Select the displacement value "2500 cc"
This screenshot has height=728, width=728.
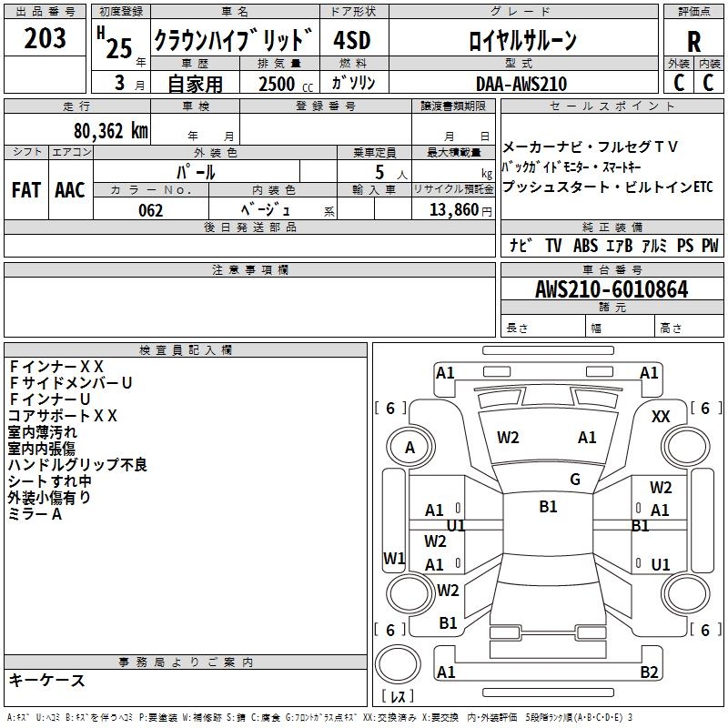[286, 84]
